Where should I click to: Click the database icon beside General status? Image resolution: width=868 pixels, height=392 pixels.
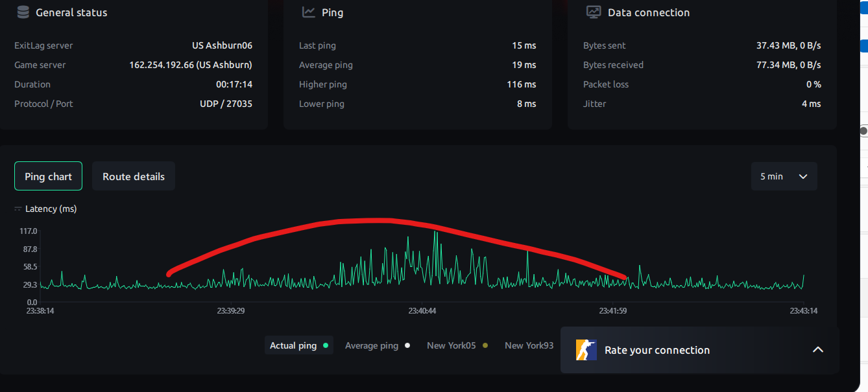[23, 12]
